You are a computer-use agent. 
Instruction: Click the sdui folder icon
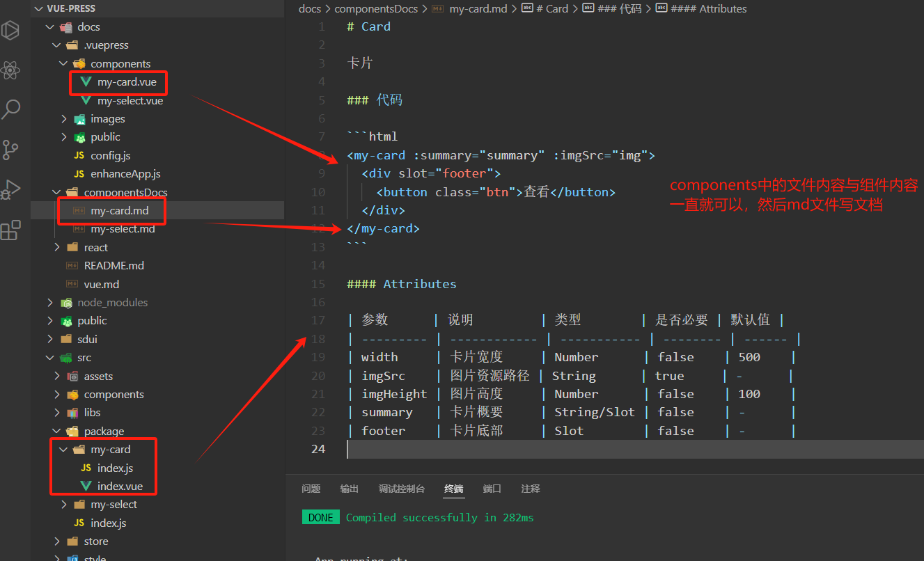tap(66, 339)
